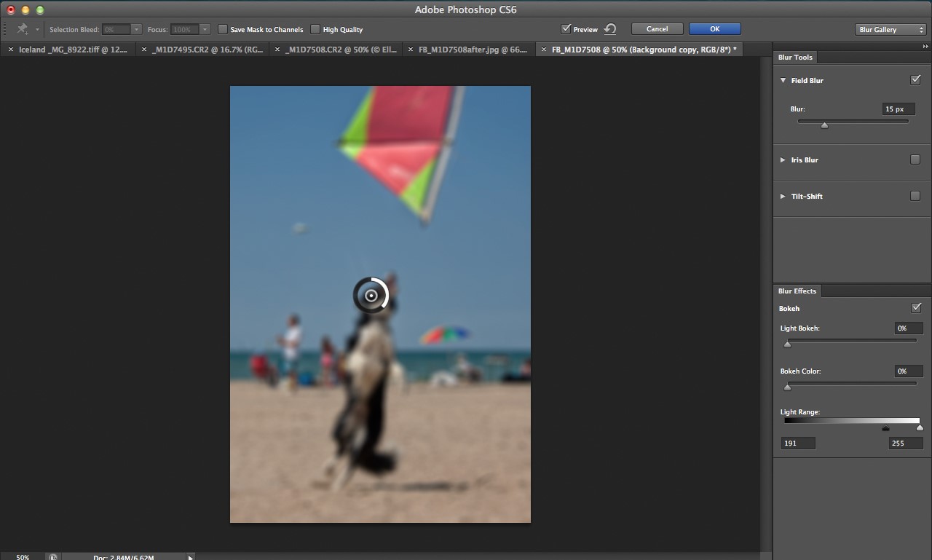Click the Light Range 191 input field
The width and height of the screenshot is (932, 560).
click(797, 443)
